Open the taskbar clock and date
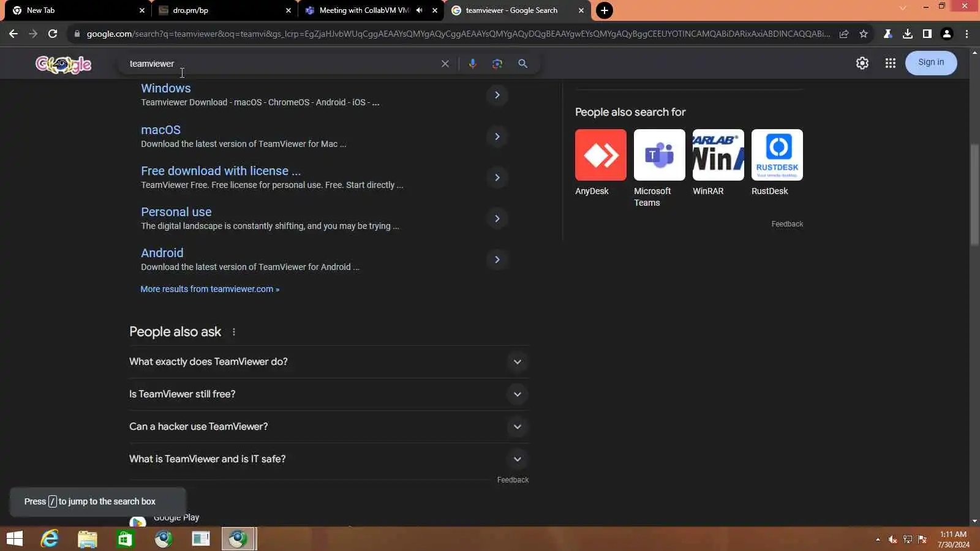 pos(953,539)
